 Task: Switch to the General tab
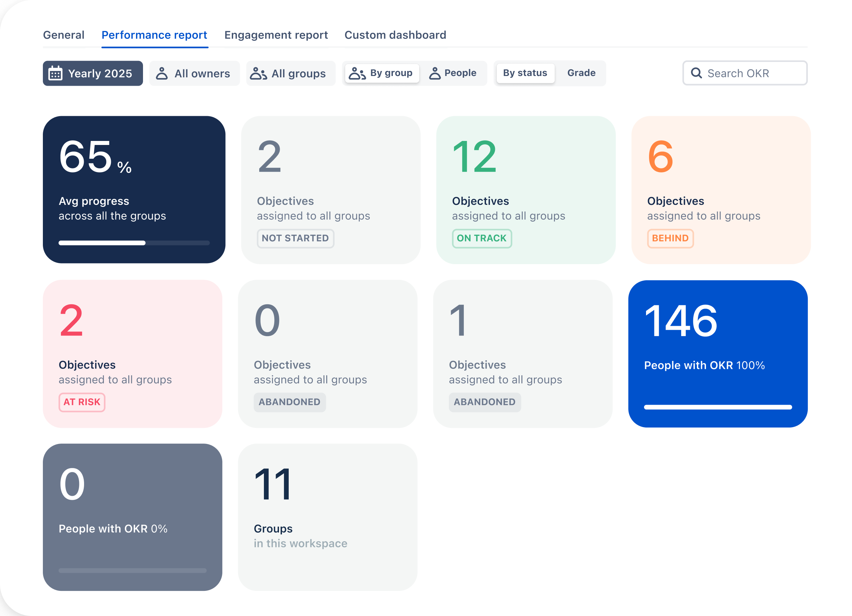click(64, 35)
